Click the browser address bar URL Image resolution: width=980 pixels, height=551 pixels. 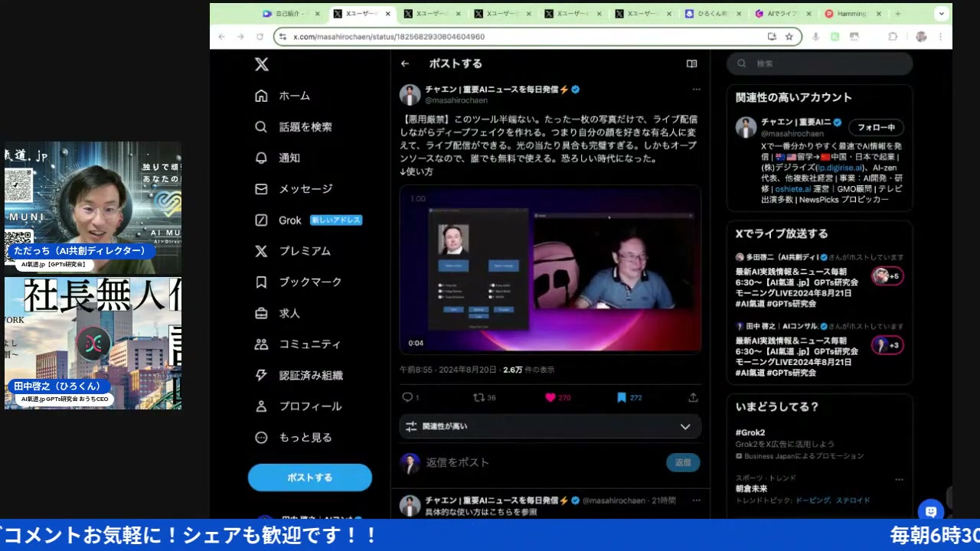point(389,37)
